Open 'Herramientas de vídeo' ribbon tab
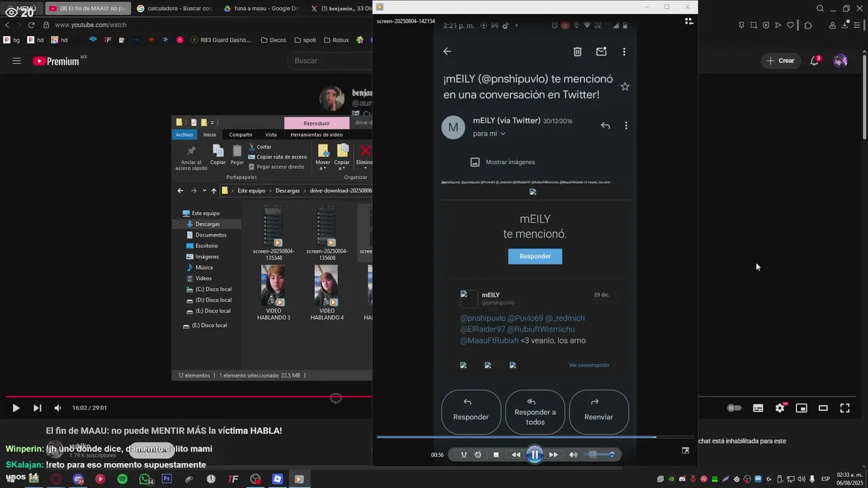This screenshot has width=868, height=488. tap(317, 134)
